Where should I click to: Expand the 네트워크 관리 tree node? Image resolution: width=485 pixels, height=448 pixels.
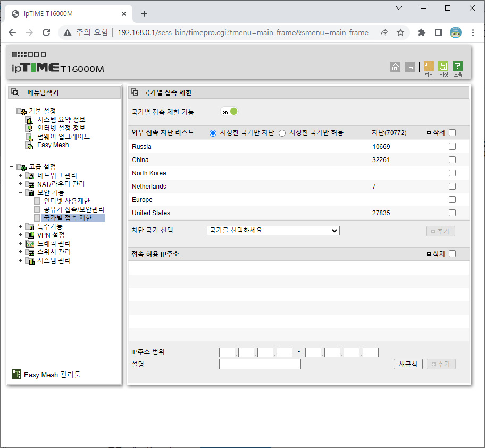(x=20, y=175)
